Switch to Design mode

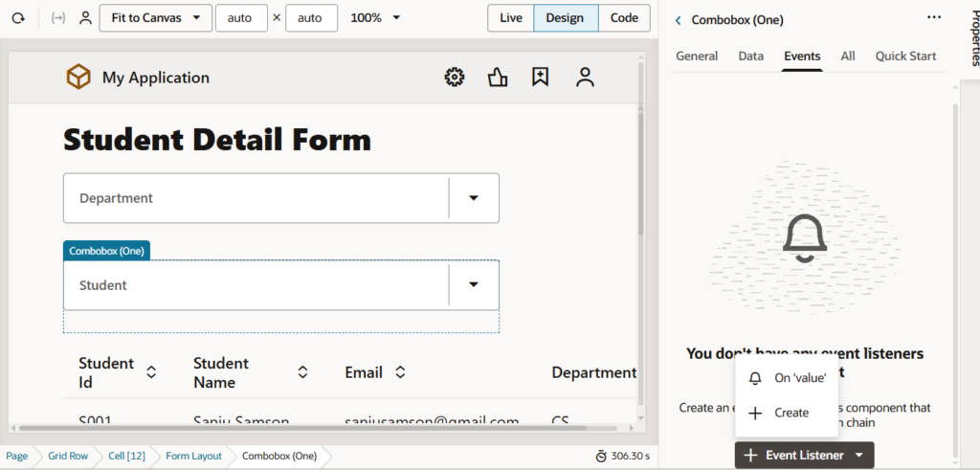565,18
